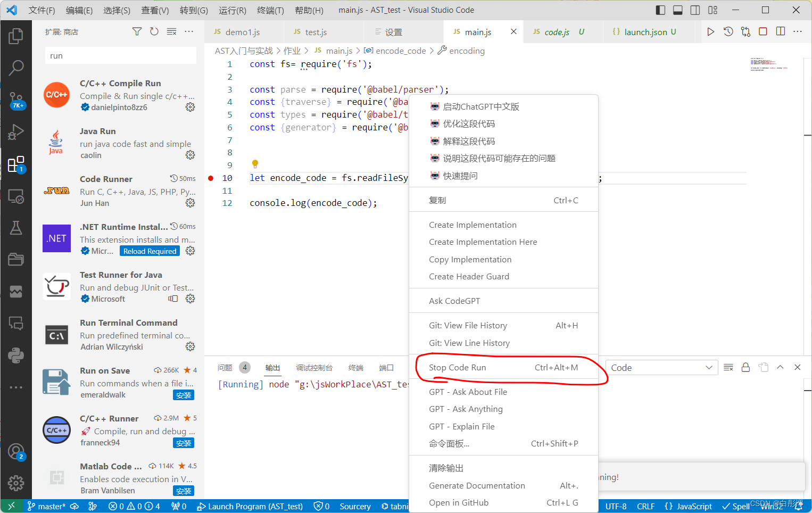Install the Run on Save extension
Viewport: 812px width, 513px height.
[x=184, y=395]
